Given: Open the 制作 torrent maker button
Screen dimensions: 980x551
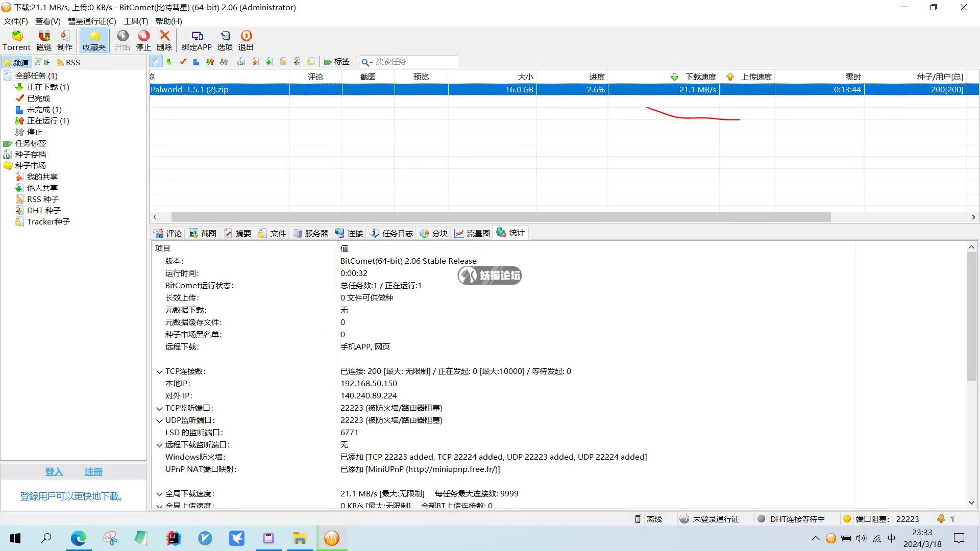Looking at the screenshot, I should pos(65,40).
